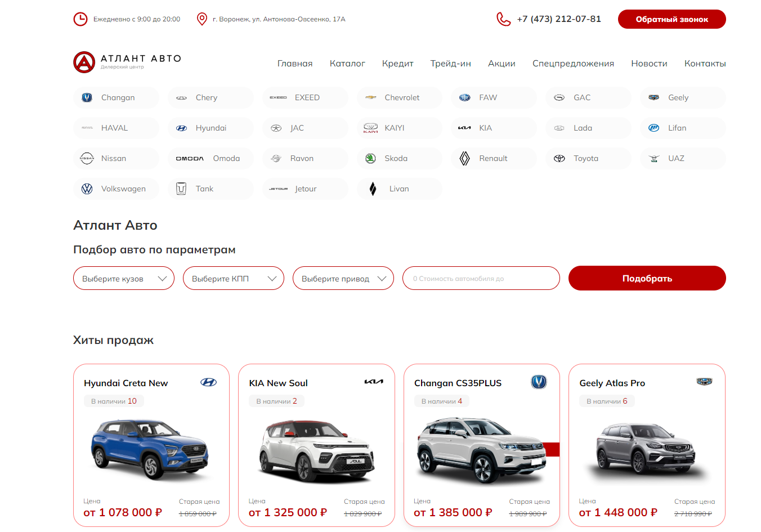Open the Changan CS35PLUS title link
The height and width of the screenshot is (532, 761).
point(458,383)
